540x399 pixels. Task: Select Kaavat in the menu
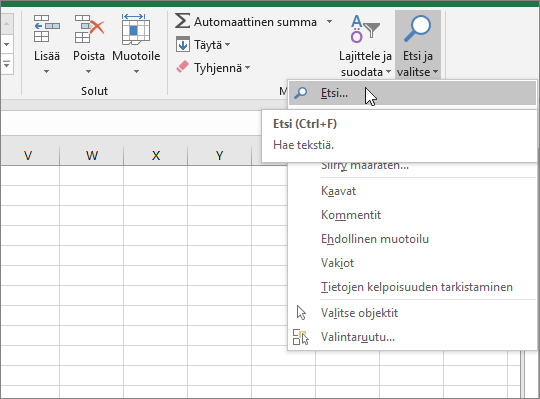point(338,191)
